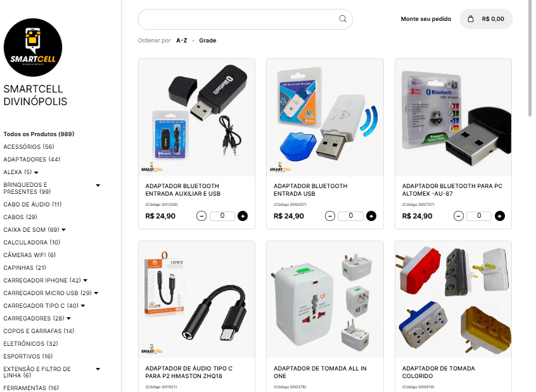Sort products by A-Z
This screenshot has width=536, height=392.
[x=181, y=41]
